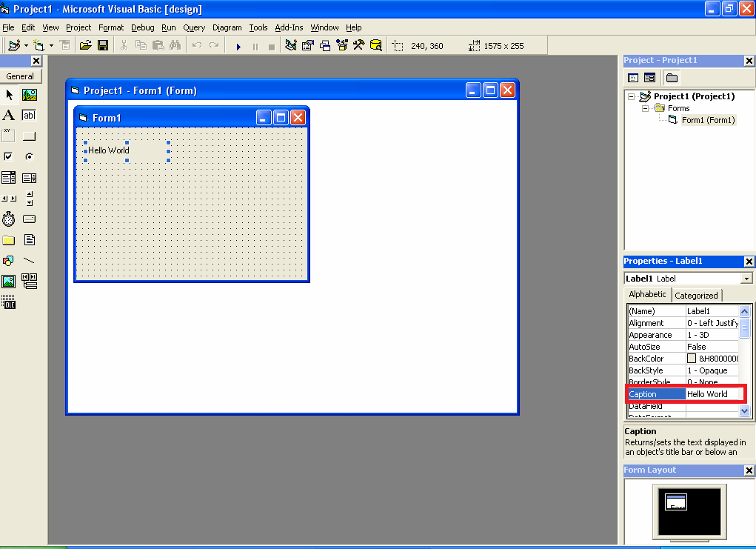
Task: Click the Caption value field Hello World
Action: click(x=712, y=394)
